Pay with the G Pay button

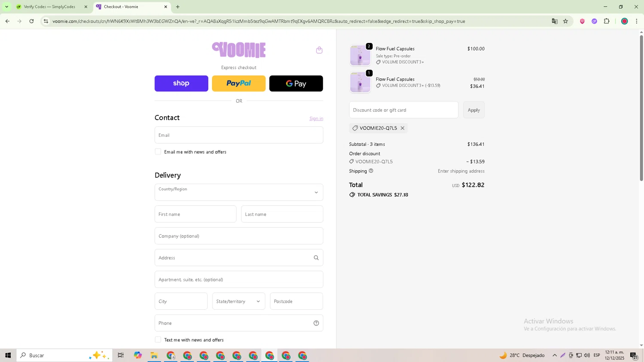(x=296, y=84)
